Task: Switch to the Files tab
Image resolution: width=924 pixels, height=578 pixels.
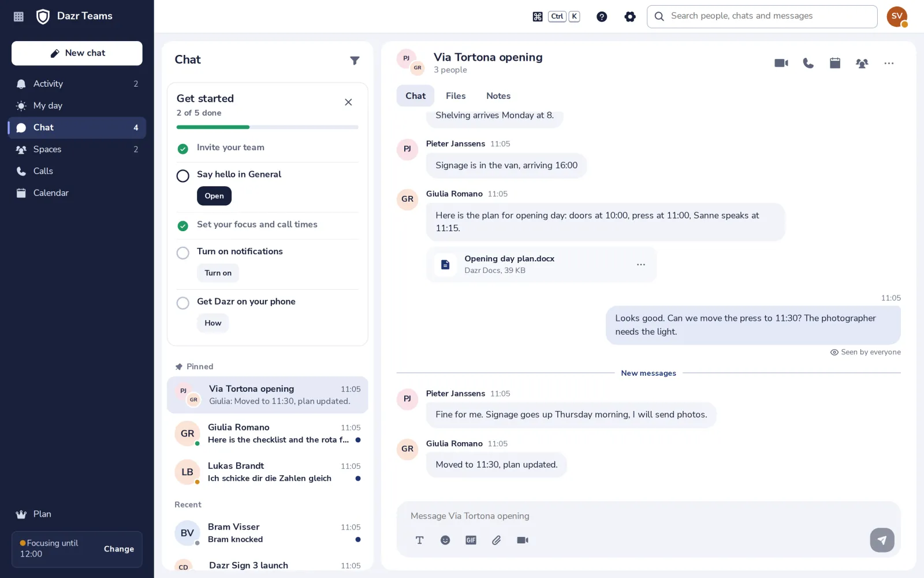Action: [x=456, y=96]
